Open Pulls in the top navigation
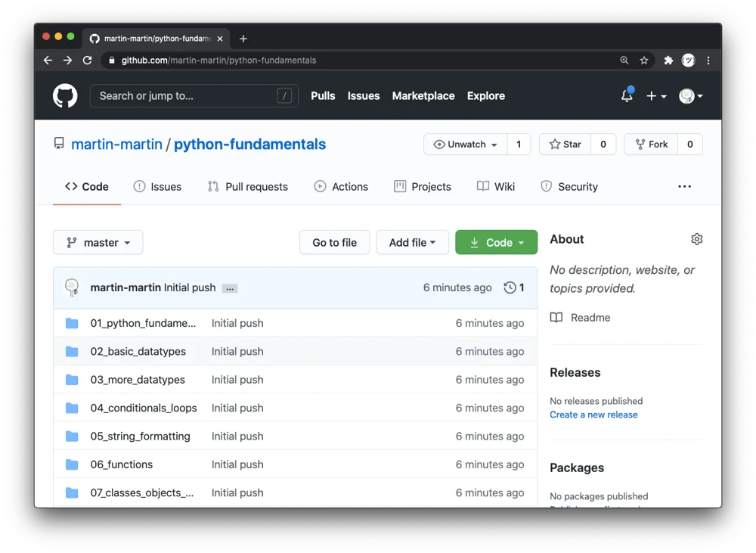 coord(323,95)
